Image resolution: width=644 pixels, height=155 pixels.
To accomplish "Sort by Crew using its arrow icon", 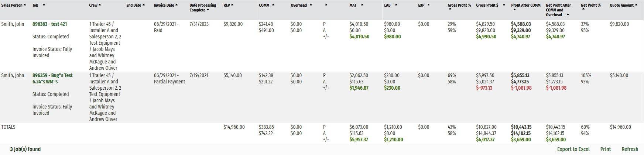I will tap(100, 5).
